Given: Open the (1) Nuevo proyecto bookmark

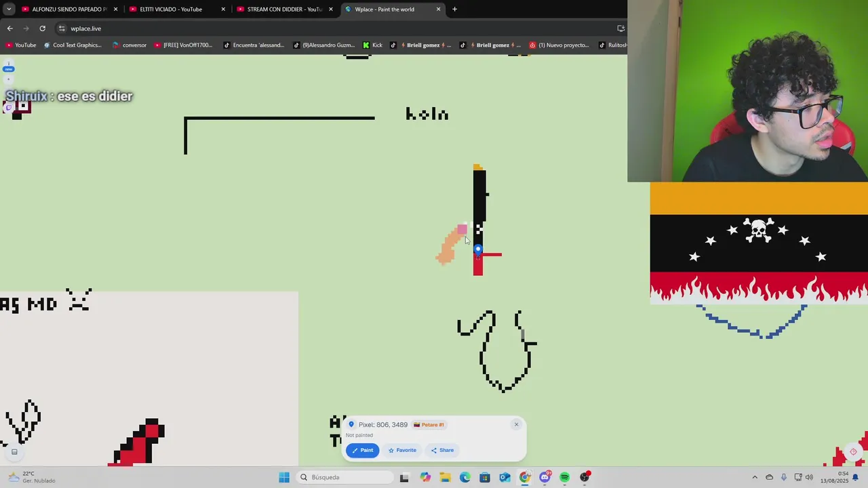Looking at the screenshot, I should click(x=559, y=45).
